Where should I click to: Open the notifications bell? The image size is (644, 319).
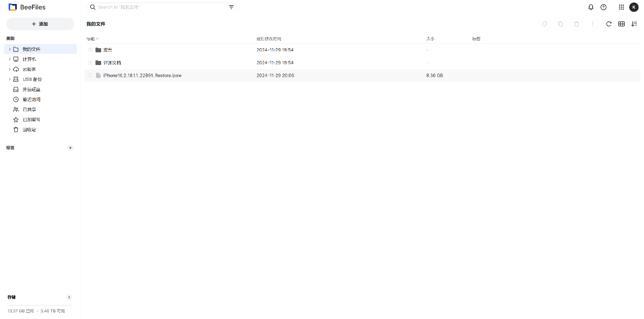[x=591, y=8]
